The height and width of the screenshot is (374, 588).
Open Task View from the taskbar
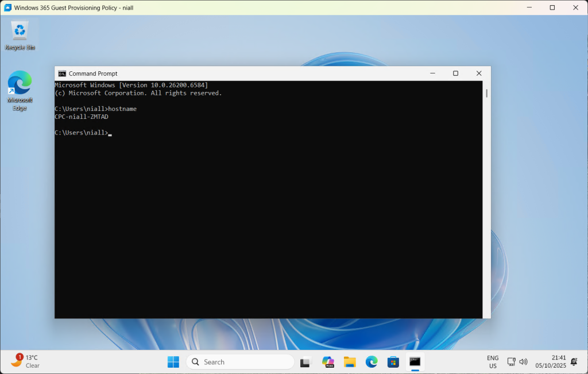click(x=305, y=362)
